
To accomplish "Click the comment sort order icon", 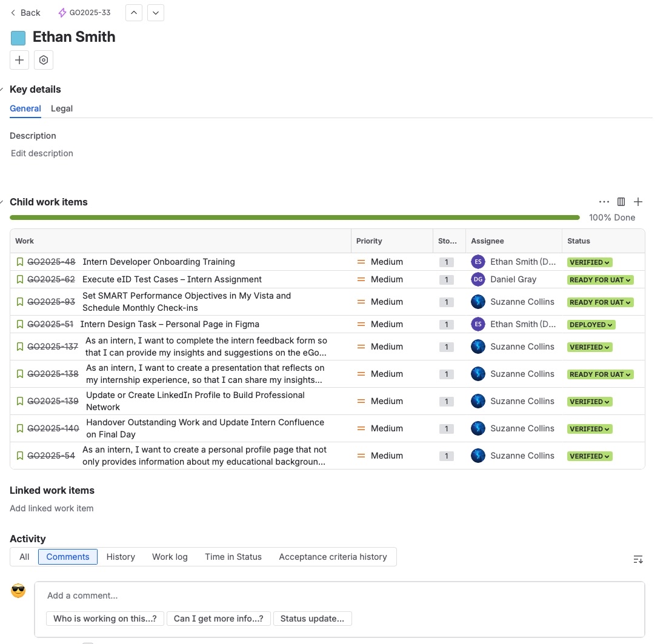I will coord(638,559).
